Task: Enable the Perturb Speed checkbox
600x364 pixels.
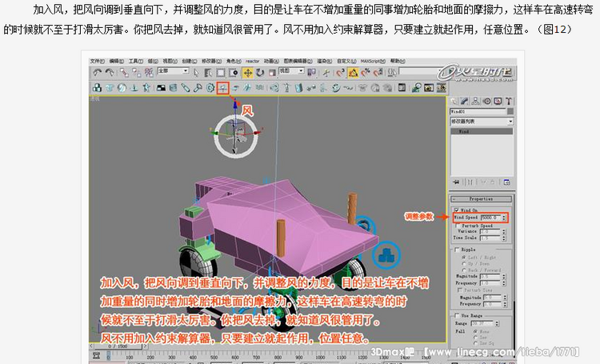Action: coord(457,226)
